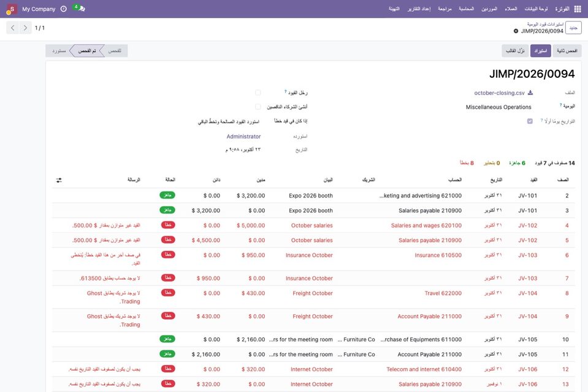Image resolution: width=588 pixels, height=392 pixels.
Task: Download october-closing.csv using the download icon
Action: coord(530,93)
